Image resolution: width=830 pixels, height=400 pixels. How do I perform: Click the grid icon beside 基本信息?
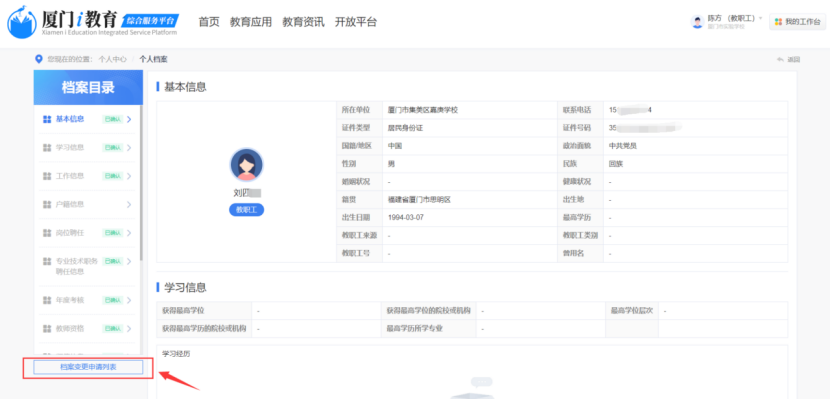pos(47,120)
